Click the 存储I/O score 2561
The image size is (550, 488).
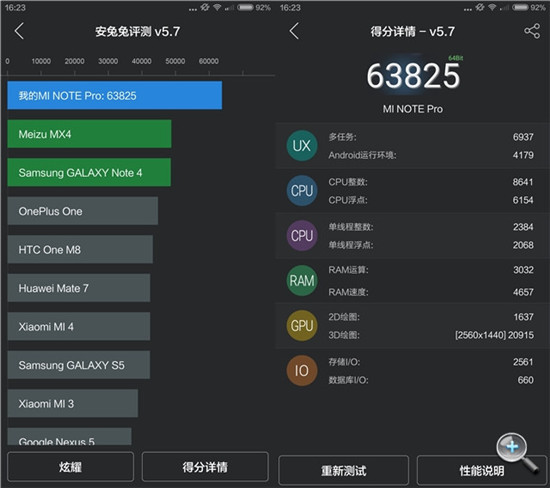(523, 362)
